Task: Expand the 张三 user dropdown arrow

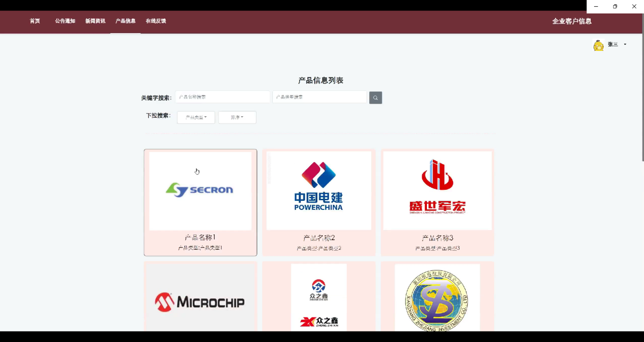Action: coord(625,45)
